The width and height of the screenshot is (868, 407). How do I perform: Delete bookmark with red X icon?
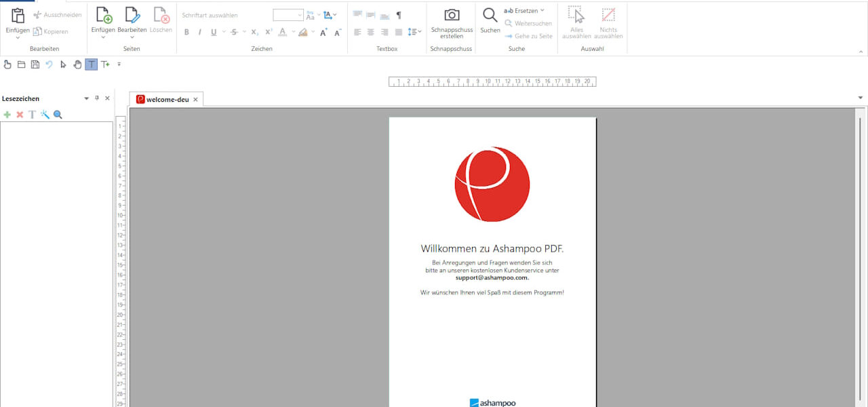coord(20,115)
